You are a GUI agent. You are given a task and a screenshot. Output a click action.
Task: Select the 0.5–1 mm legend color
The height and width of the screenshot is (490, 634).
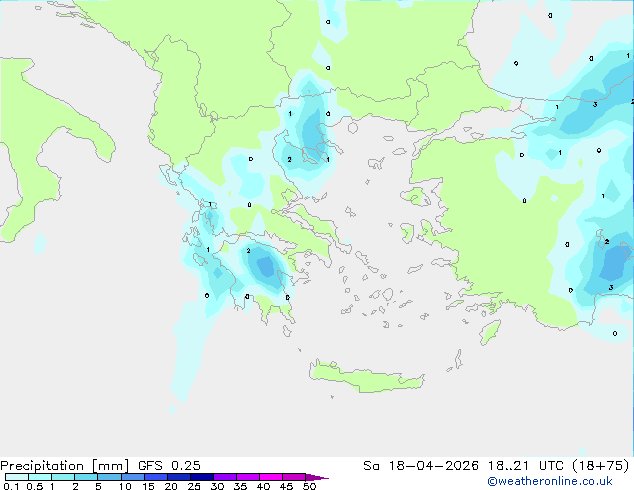[x=40, y=477]
